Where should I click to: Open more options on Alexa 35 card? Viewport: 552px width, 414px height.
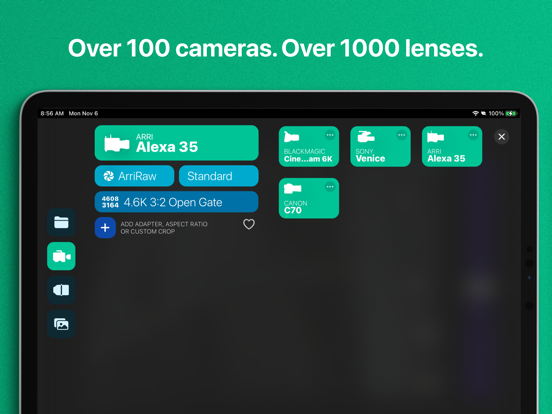tap(473, 135)
